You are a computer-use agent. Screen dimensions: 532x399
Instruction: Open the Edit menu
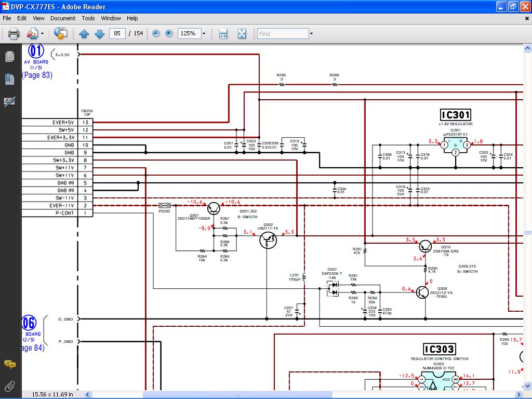point(22,18)
